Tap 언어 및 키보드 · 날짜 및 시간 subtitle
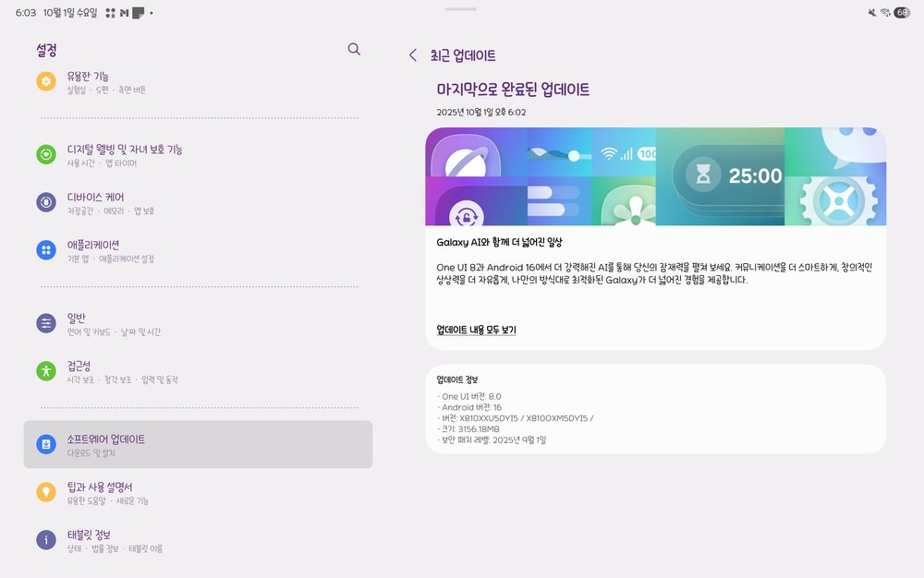This screenshot has width=924, height=578. [x=114, y=332]
